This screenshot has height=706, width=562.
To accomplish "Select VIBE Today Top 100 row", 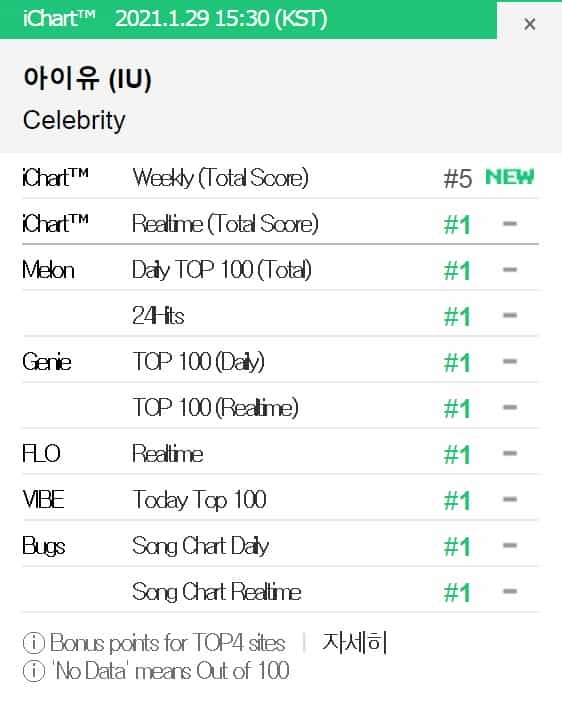I will point(280,499).
